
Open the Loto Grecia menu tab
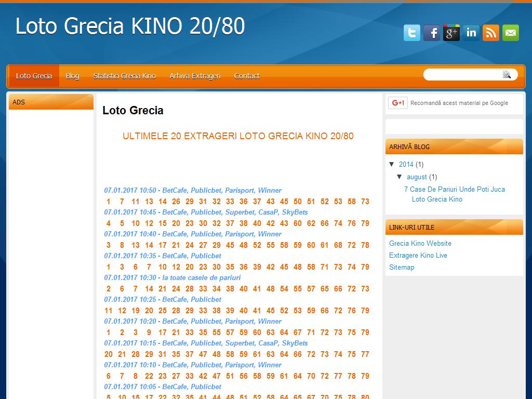34,76
